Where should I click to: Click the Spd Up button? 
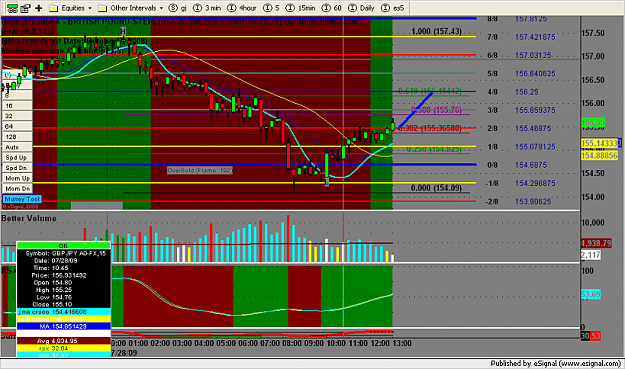[x=17, y=157]
